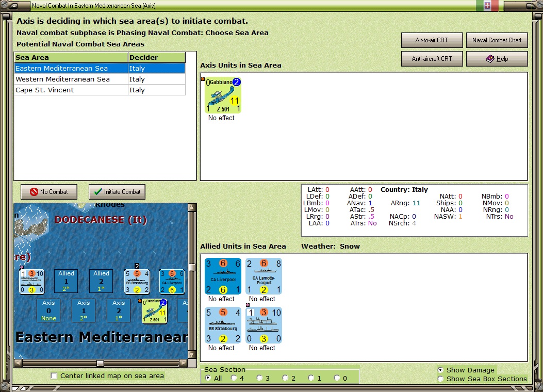This screenshot has height=392, width=543.
Task: Click the map's vertical scrollbar thumb
Action: pyautogui.click(x=192, y=267)
